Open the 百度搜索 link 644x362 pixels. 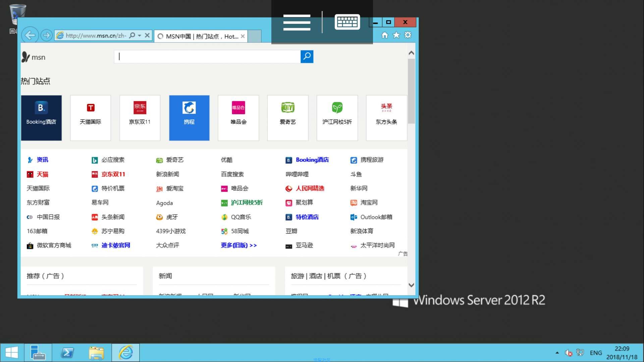pyautogui.click(x=232, y=174)
